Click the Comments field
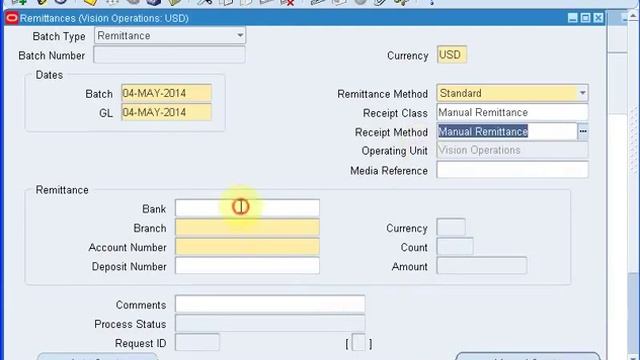This screenshot has width=640, height=360. tap(270, 304)
